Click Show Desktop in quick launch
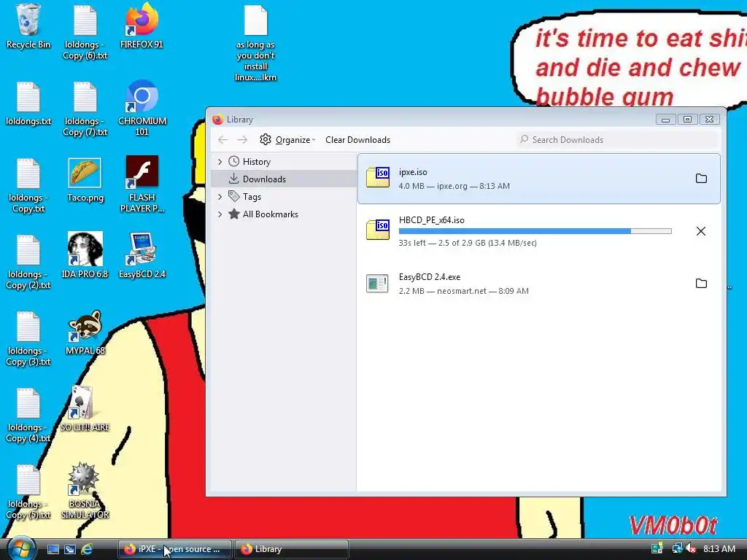The height and width of the screenshot is (560, 747). pyautogui.click(x=53, y=549)
